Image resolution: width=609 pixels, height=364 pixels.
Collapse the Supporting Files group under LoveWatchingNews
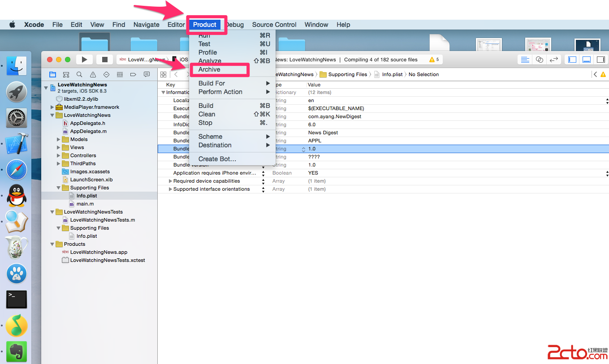pos(59,188)
